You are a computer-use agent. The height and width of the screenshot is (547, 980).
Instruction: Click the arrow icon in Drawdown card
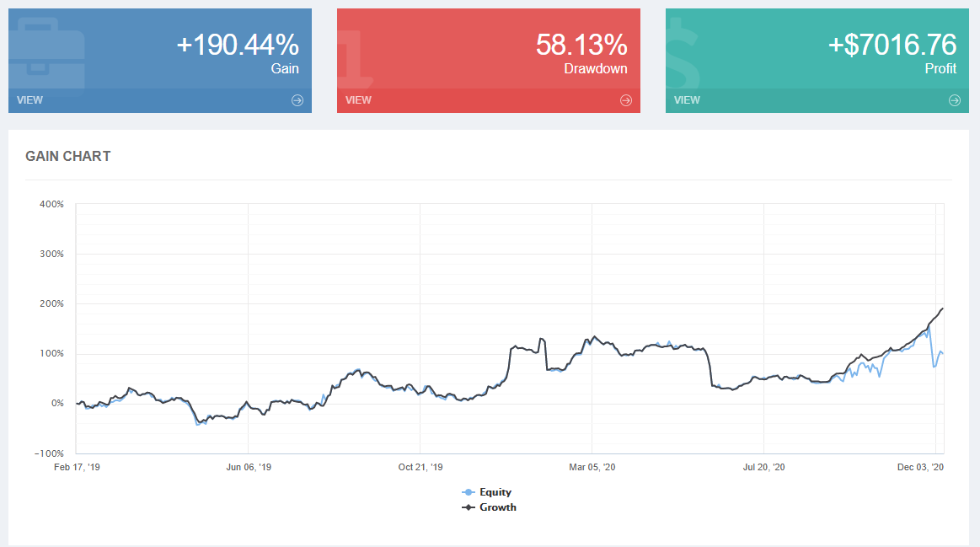[x=625, y=100]
